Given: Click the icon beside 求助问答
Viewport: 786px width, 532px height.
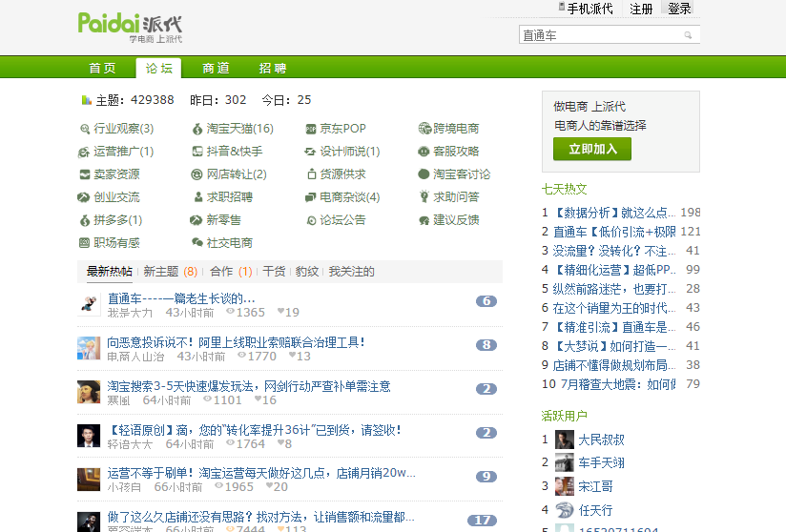Looking at the screenshot, I should (x=424, y=197).
